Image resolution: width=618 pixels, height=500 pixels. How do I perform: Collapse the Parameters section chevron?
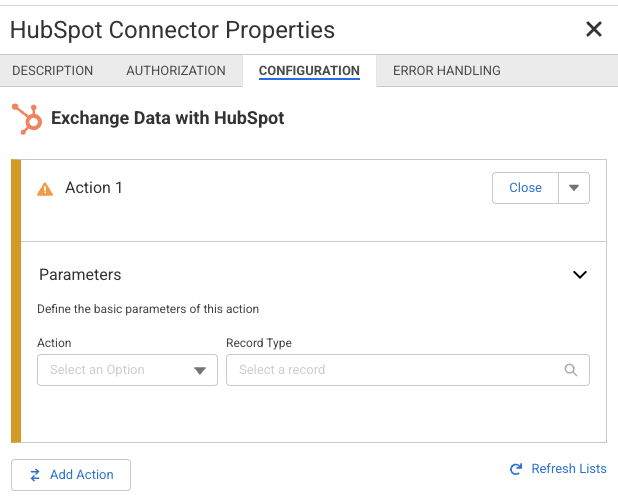pos(579,275)
